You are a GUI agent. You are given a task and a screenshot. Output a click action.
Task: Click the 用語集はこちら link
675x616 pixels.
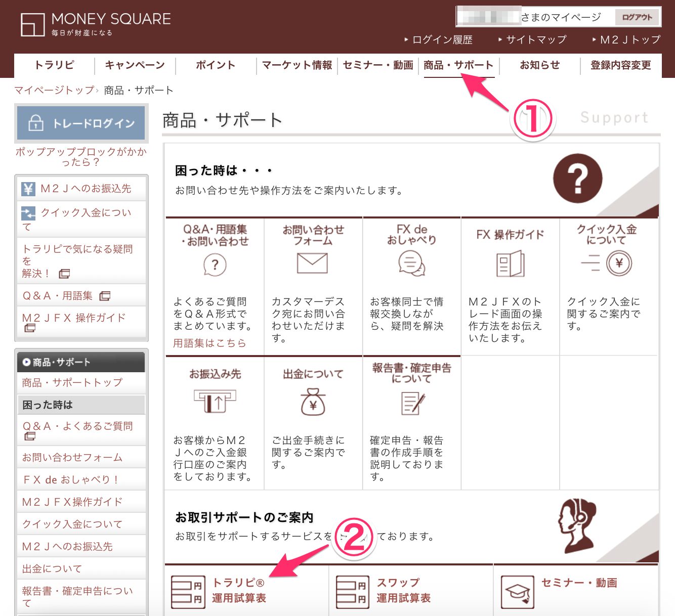[209, 343]
